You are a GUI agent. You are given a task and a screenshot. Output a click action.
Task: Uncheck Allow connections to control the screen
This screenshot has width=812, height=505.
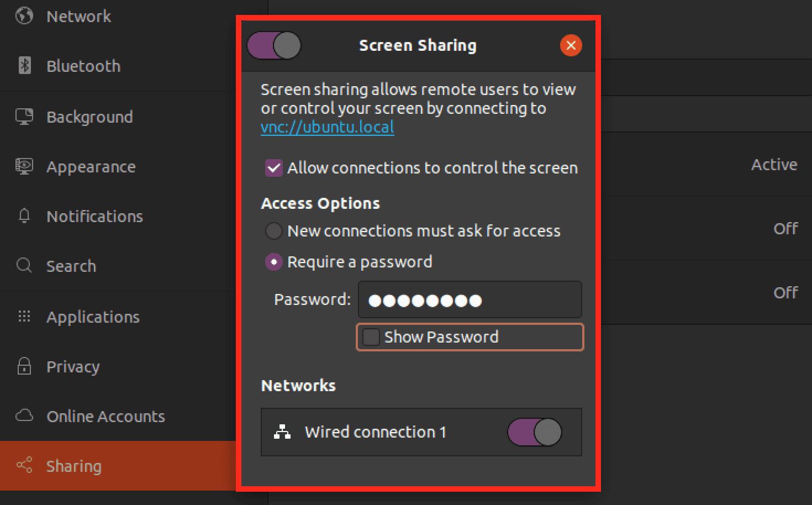273,168
